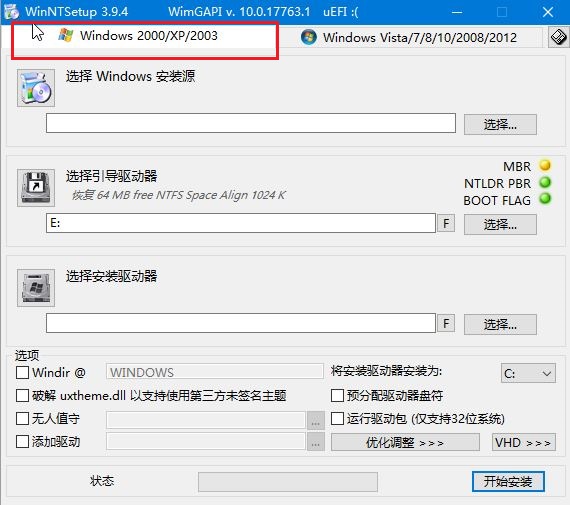Click the settings icon right of the Vista tab
This screenshot has height=505, width=570.
pos(558,37)
